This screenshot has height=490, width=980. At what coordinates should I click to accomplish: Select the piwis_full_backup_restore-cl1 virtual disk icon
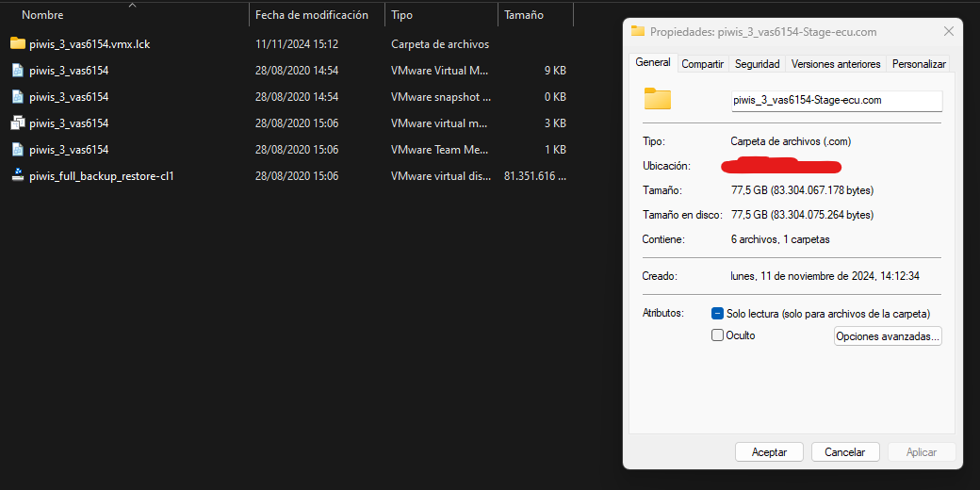point(17,175)
